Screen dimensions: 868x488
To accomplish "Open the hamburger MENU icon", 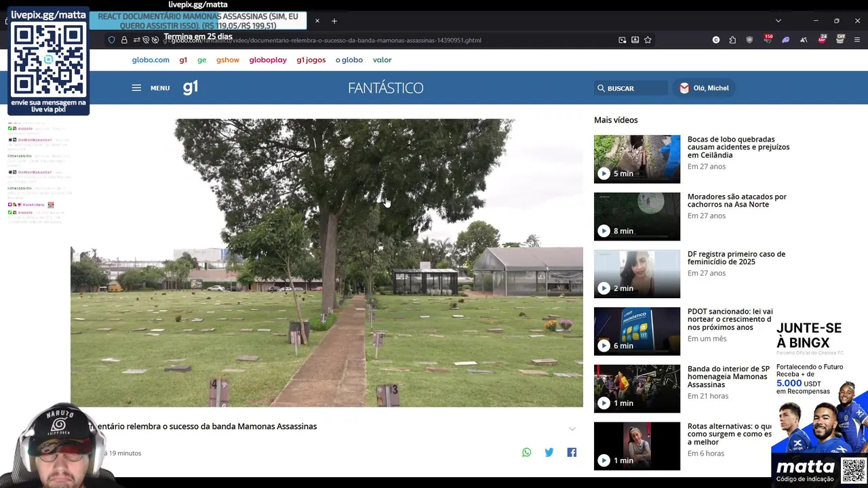I will tap(136, 88).
